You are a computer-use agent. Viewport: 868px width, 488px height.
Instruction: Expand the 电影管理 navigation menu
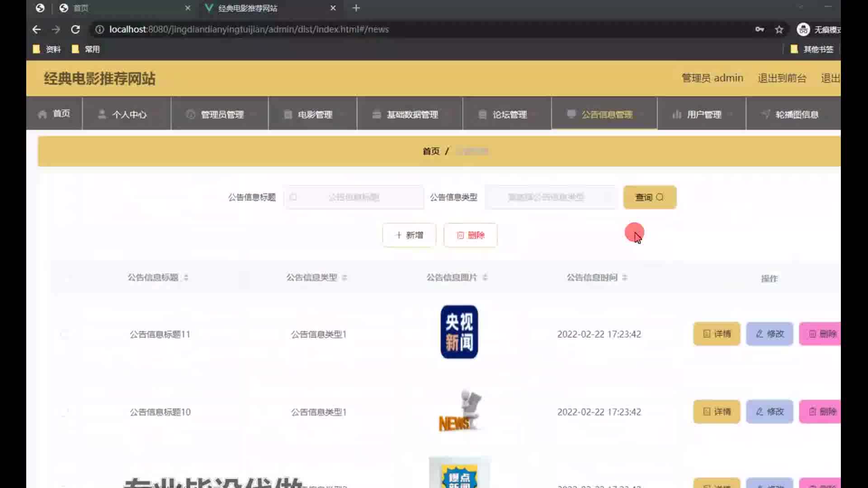point(313,114)
